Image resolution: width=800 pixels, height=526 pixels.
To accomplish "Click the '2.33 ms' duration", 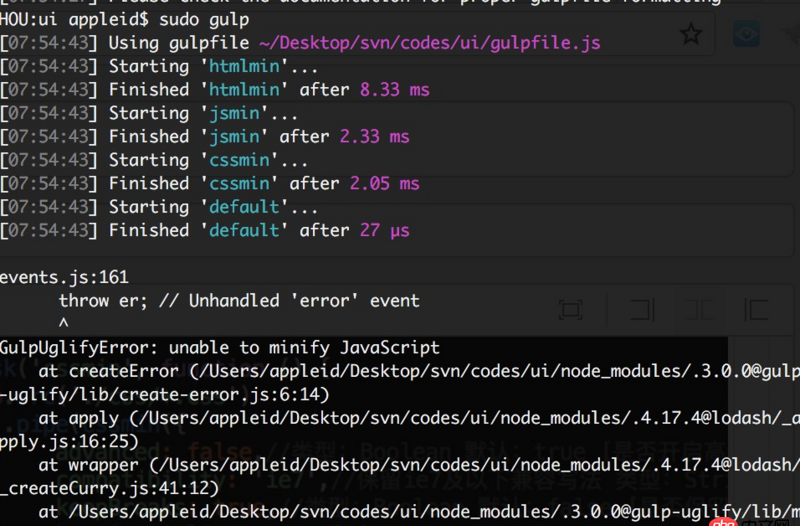I will tap(374, 137).
